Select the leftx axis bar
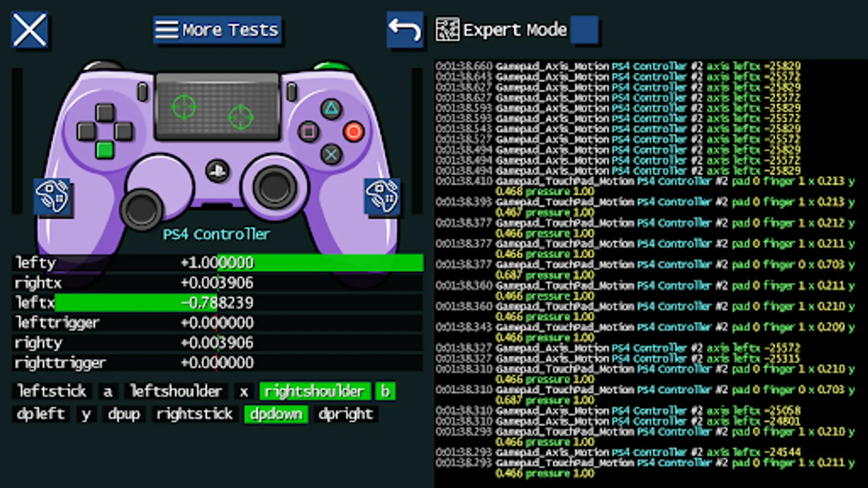Screen dimensions: 868x488 coord(217,303)
